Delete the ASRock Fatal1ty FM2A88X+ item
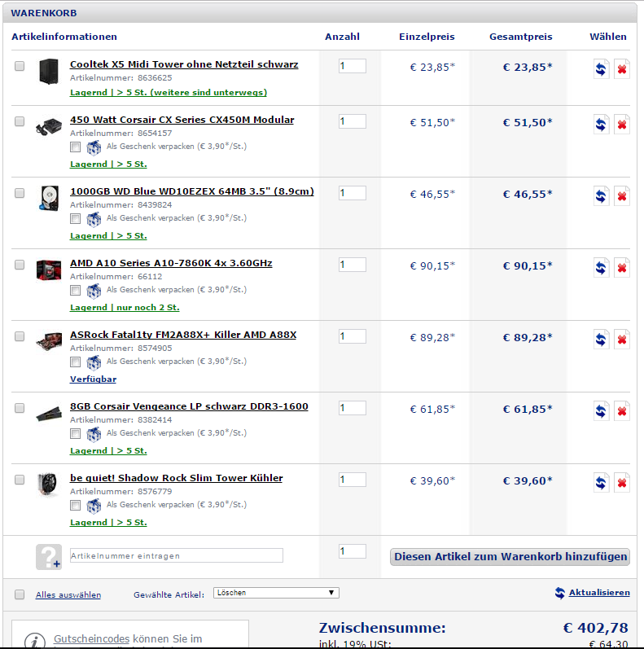Image resolution: width=644 pixels, height=649 pixels. pyautogui.click(x=622, y=339)
